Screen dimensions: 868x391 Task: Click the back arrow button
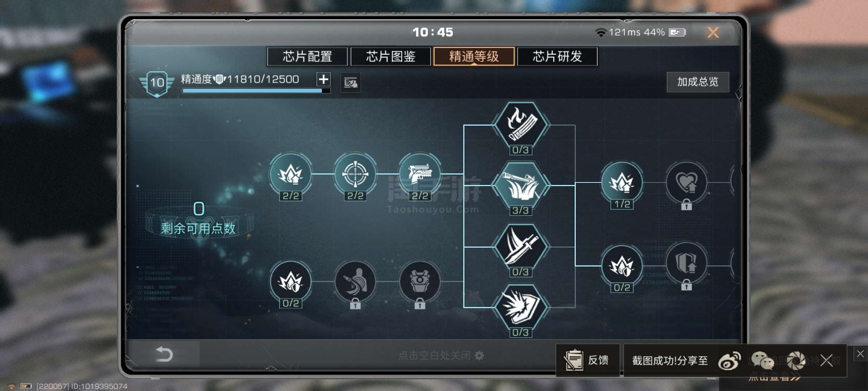coord(164,354)
